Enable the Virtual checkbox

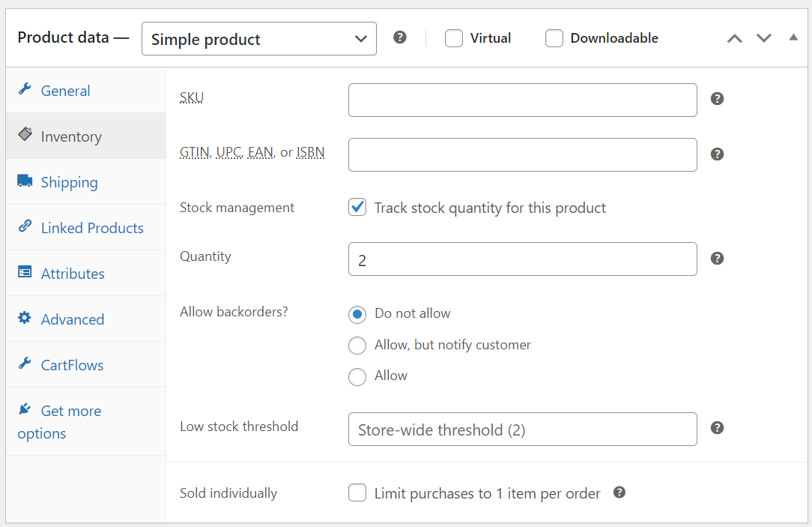[x=453, y=37]
